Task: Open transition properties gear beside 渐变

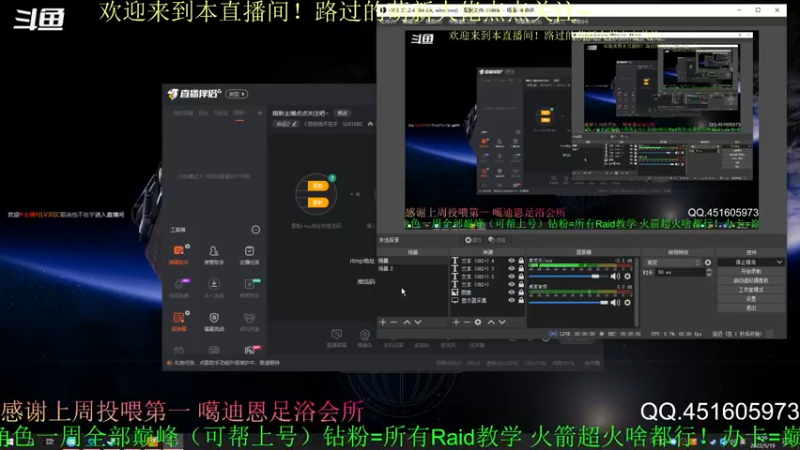Action: 708,262
